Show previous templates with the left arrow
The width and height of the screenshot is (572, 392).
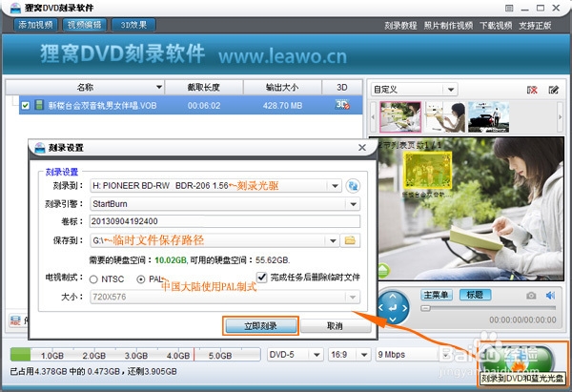[373, 116]
